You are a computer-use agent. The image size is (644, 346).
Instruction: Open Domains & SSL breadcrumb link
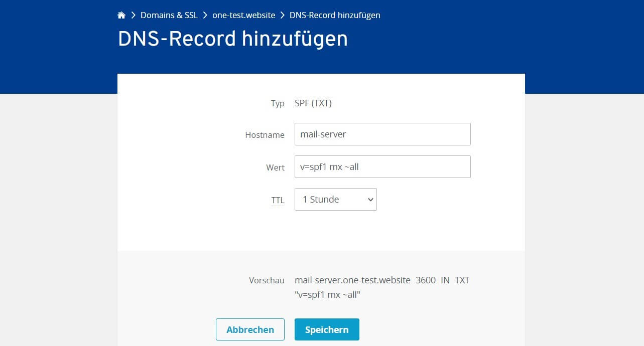(x=169, y=15)
